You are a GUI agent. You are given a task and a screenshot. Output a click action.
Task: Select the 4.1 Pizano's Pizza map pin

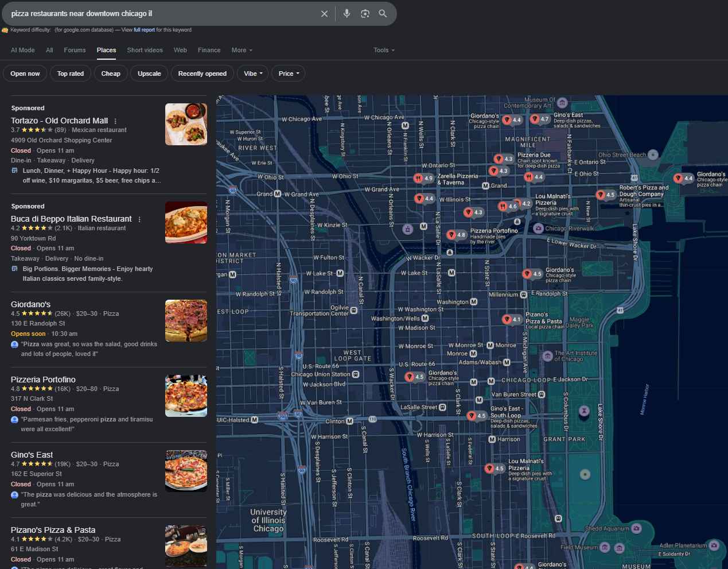[512, 319]
